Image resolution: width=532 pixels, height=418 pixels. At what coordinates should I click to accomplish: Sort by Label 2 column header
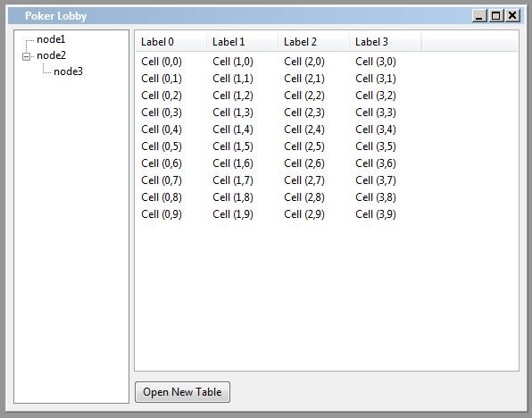pos(313,42)
